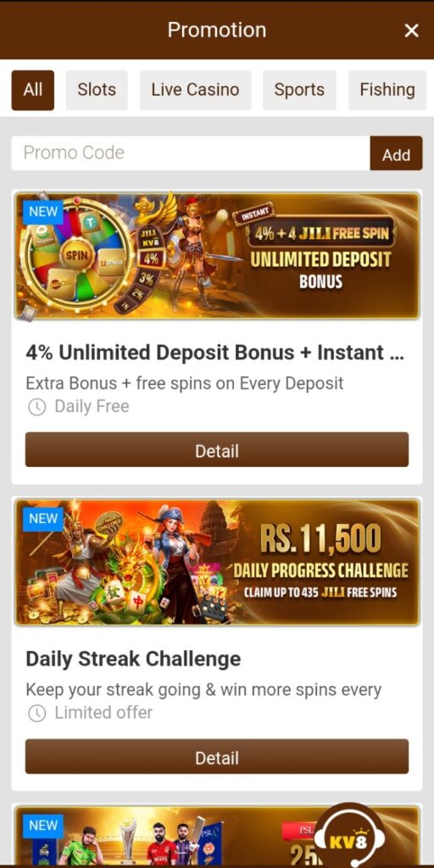
Task: Open Detail for the 4% Unlimited Deposit Bonus
Action: point(217,449)
